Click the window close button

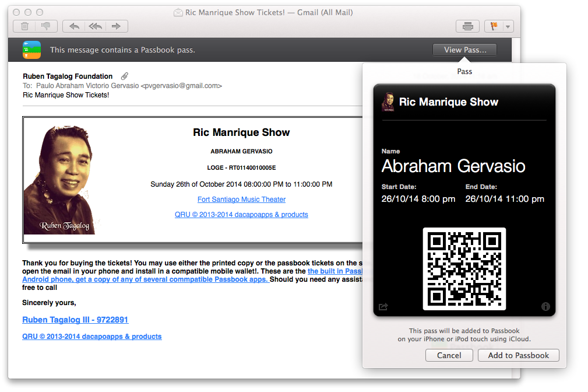(x=16, y=12)
